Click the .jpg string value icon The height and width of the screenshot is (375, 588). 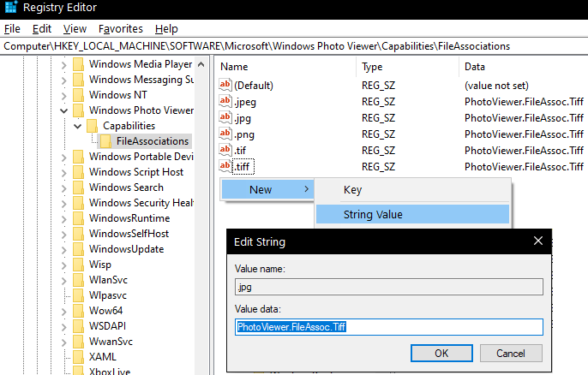(x=225, y=117)
